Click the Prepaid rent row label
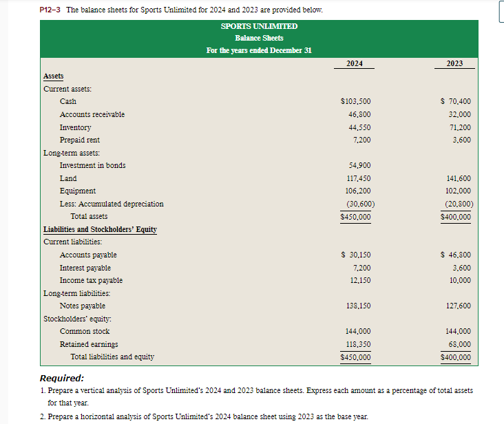Viewport: 504px width, 424px height. 80,140
